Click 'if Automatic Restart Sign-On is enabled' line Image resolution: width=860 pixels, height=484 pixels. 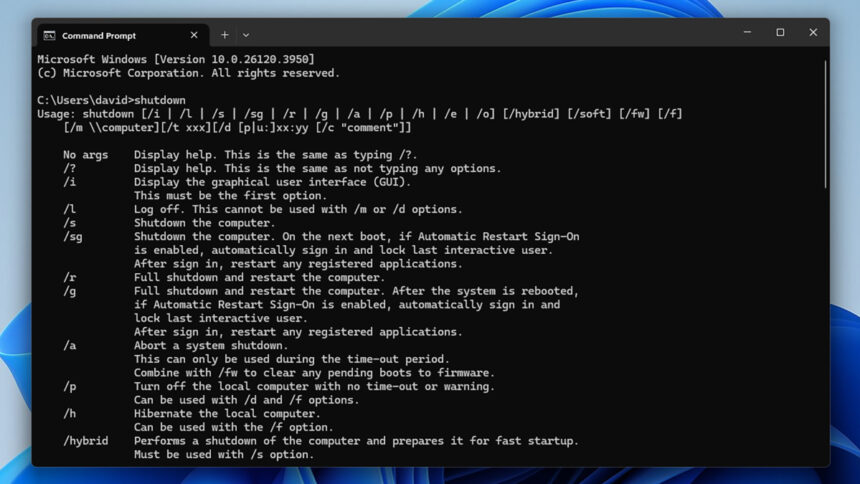347,305
